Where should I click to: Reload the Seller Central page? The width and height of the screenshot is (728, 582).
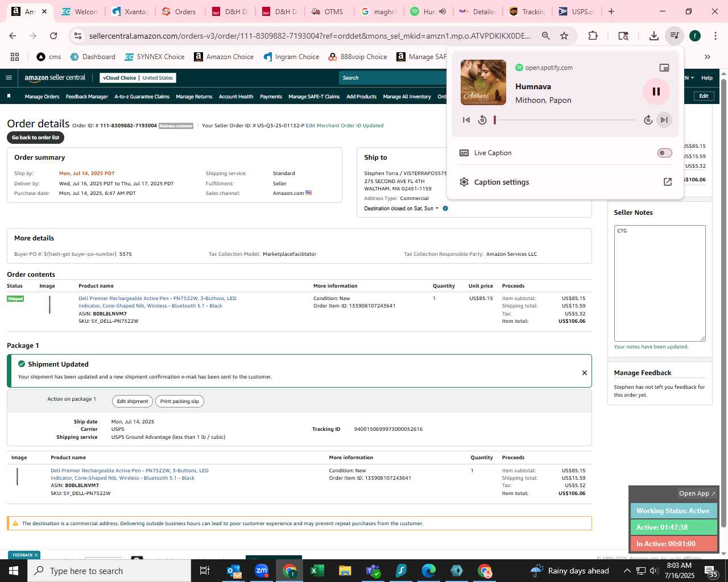pyautogui.click(x=53, y=36)
